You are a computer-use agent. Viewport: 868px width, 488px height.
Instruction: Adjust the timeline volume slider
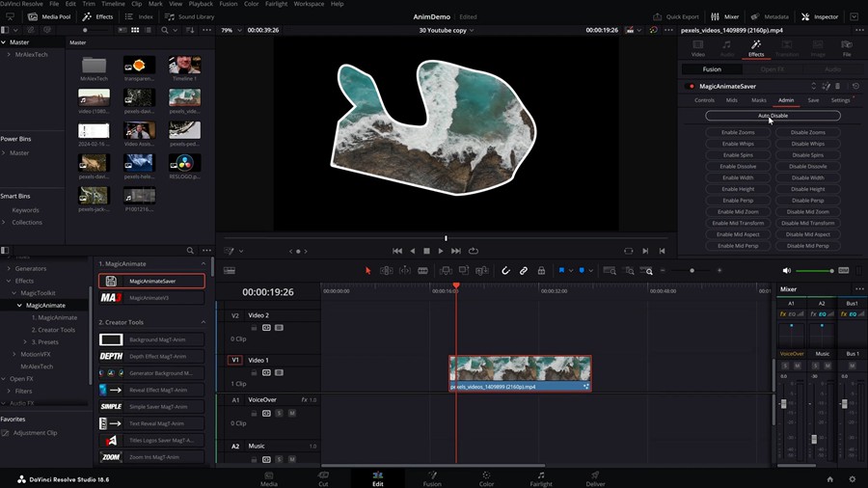point(817,271)
